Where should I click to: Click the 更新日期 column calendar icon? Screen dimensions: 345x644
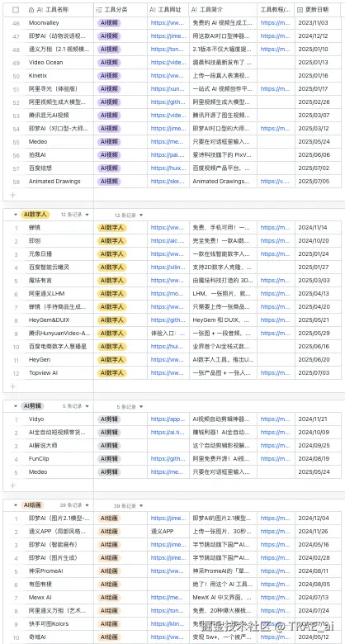300,9
